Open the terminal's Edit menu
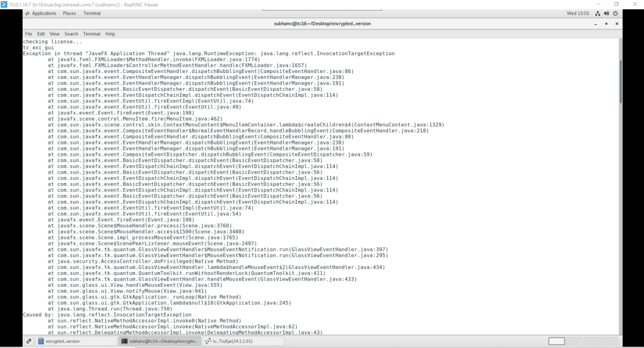This screenshot has width=644, height=348. click(41, 34)
